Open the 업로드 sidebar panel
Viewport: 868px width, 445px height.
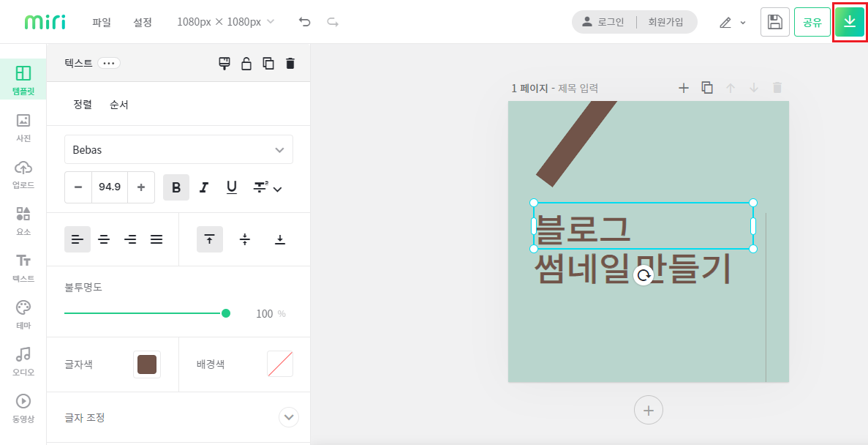[23, 175]
